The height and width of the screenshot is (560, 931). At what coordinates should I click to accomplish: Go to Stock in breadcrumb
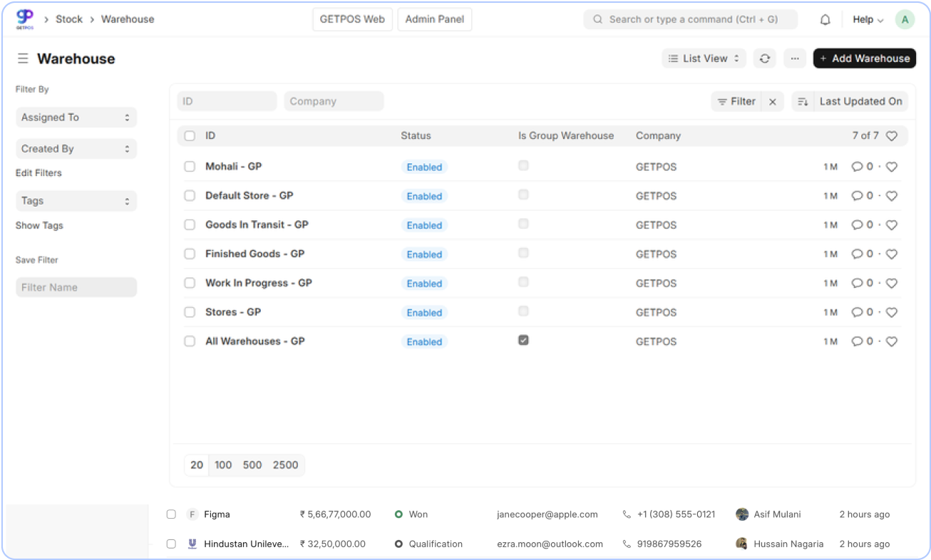click(x=69, y=19)
